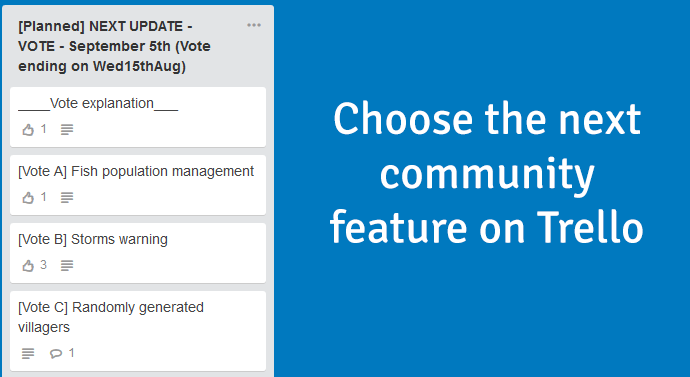Open the Vote C Randomly generated villagers card
Screen dimensions: 690x377
[138, 331]
